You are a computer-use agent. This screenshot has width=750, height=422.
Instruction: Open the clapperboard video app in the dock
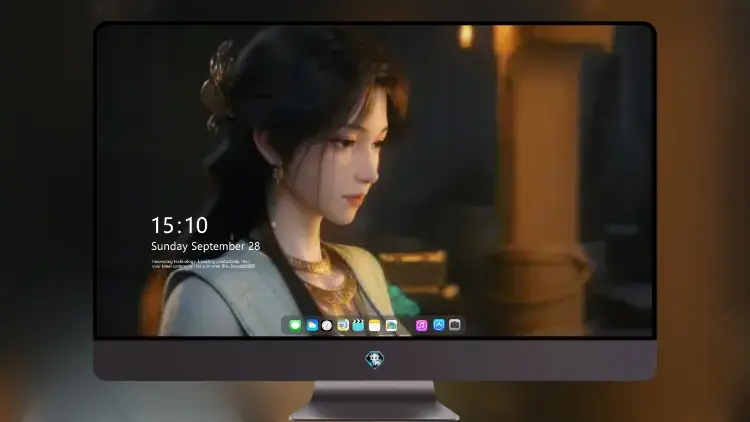coord(358,325)
